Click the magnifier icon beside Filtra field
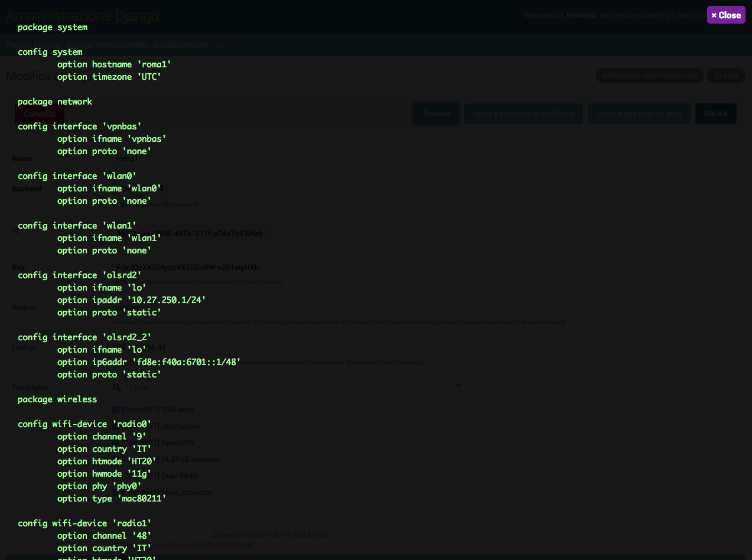 pos(117,388)
